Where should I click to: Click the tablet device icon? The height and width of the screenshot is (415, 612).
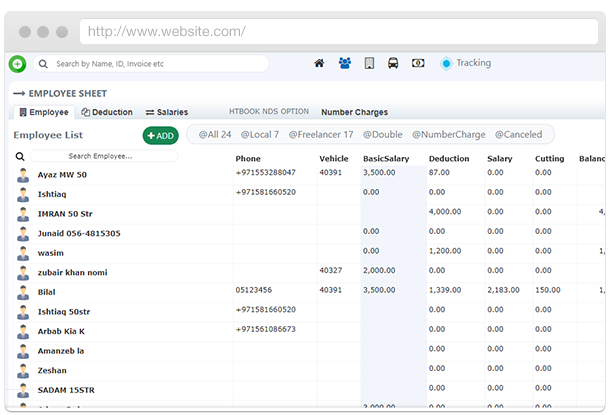(369, 63)
